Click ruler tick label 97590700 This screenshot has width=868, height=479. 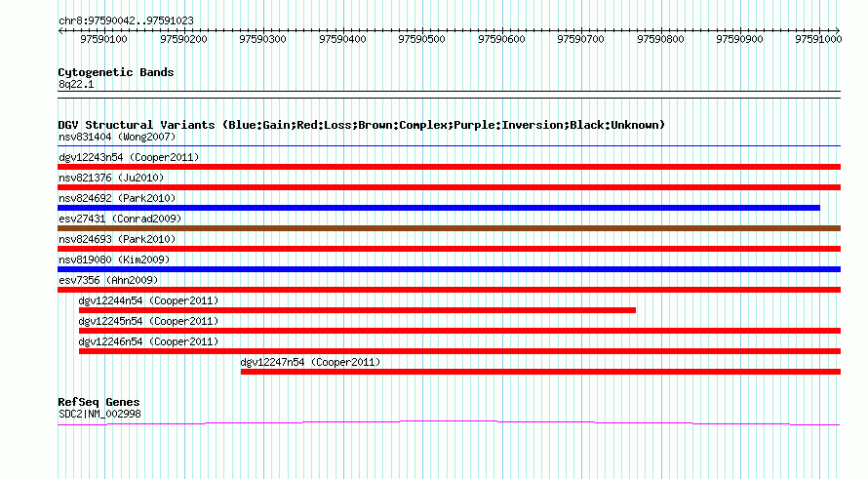[580, 39]
